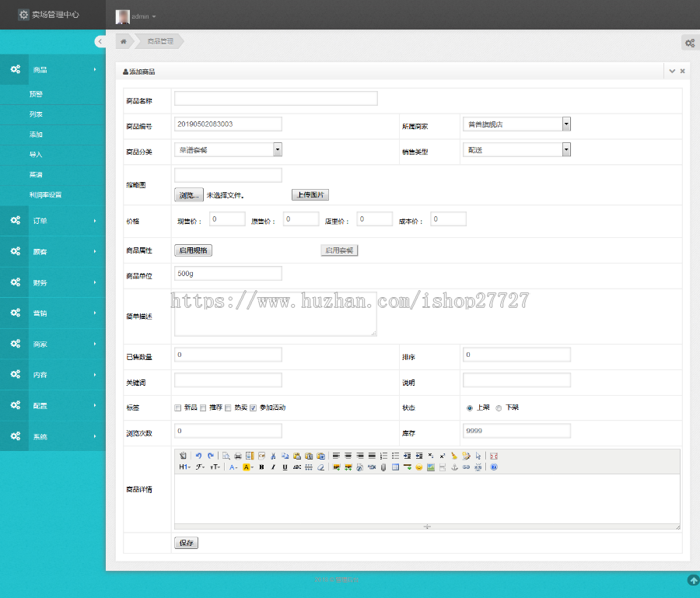Center-align text in the editor
Image resolution: width=700 pixels, height=598 pixels.
click(348, 456)
